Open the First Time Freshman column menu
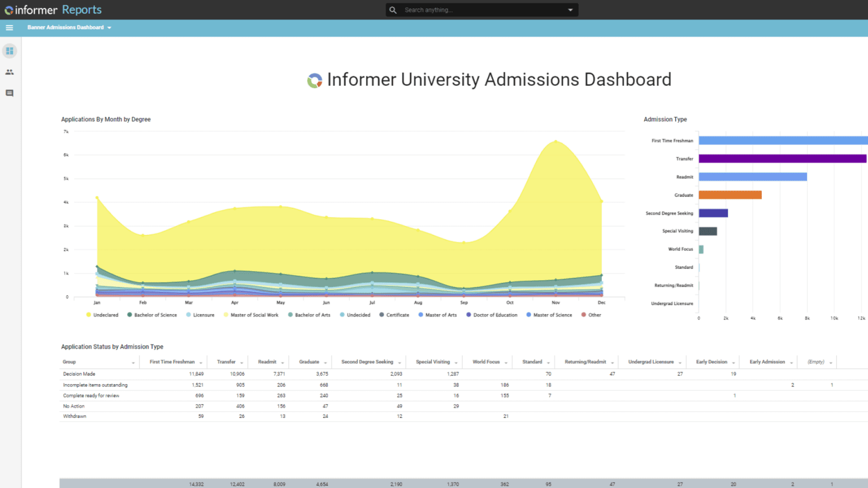 click(201, 363)
